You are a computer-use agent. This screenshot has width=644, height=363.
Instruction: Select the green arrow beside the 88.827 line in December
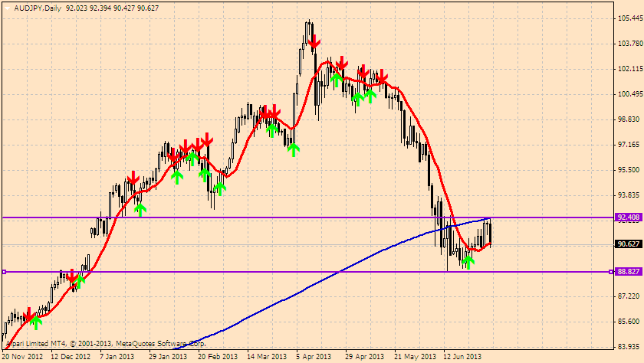(80, 281)
